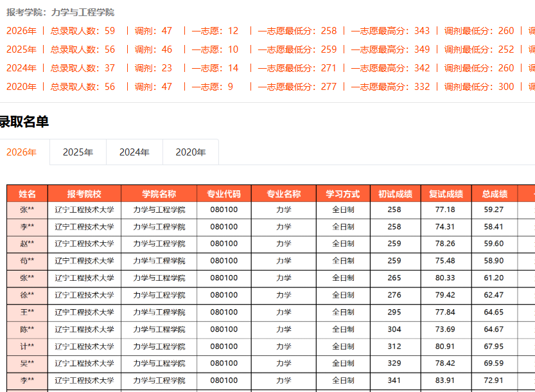Click the 专业名称 column header

tap(283, 193)
